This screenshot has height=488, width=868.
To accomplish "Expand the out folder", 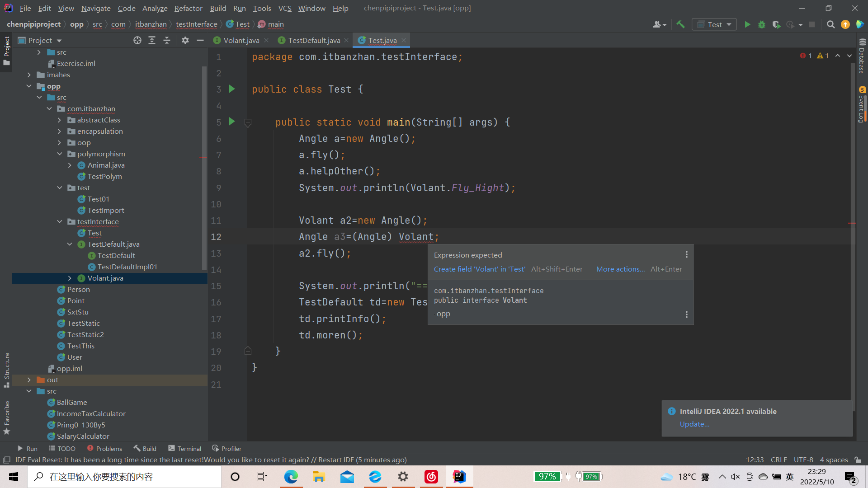I will pos(29,380).
